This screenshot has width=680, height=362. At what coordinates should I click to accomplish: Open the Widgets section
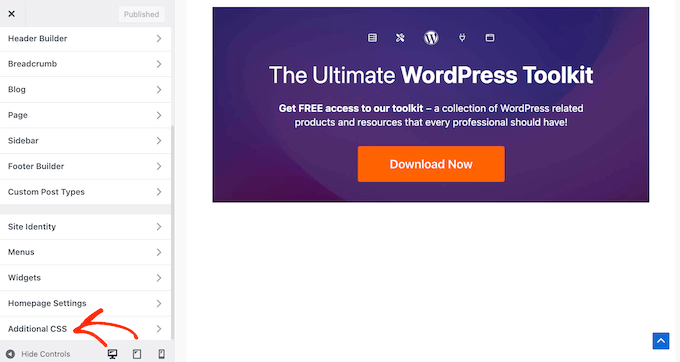[85, 278]
